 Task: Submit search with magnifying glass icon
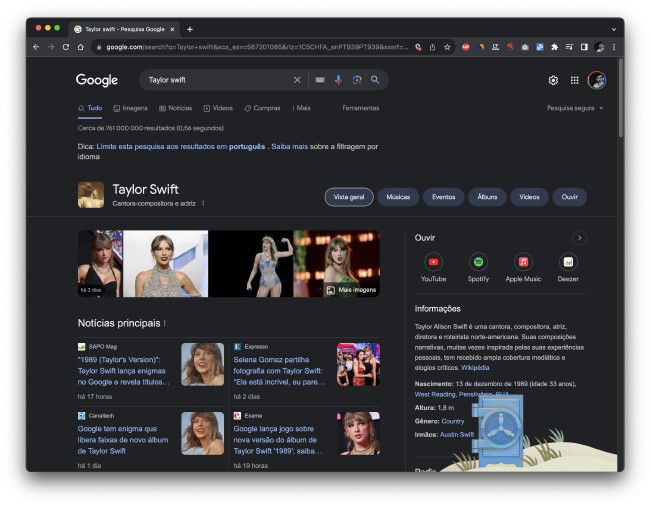click(375, 80)
